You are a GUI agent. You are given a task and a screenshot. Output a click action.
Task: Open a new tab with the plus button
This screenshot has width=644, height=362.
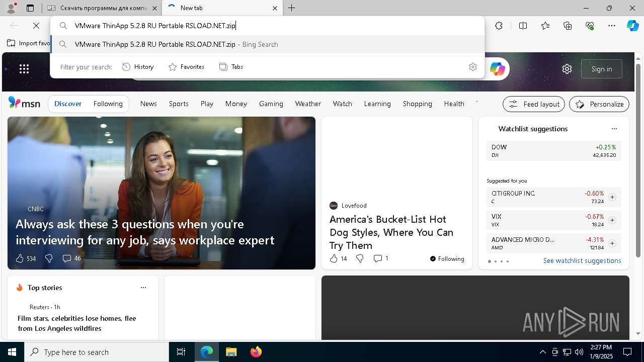point(292,8)
